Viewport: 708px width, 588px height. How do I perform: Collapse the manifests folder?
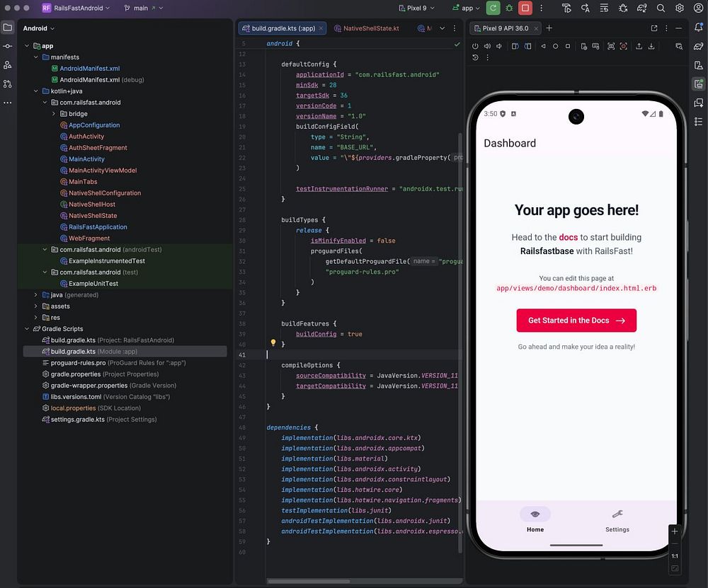[35, 57]
